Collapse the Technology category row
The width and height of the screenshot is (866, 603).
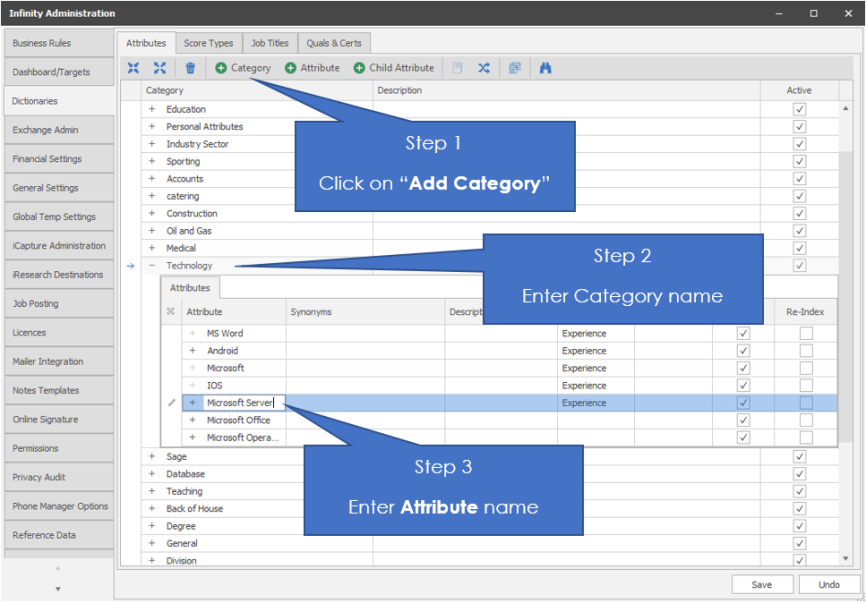(152, 266)
